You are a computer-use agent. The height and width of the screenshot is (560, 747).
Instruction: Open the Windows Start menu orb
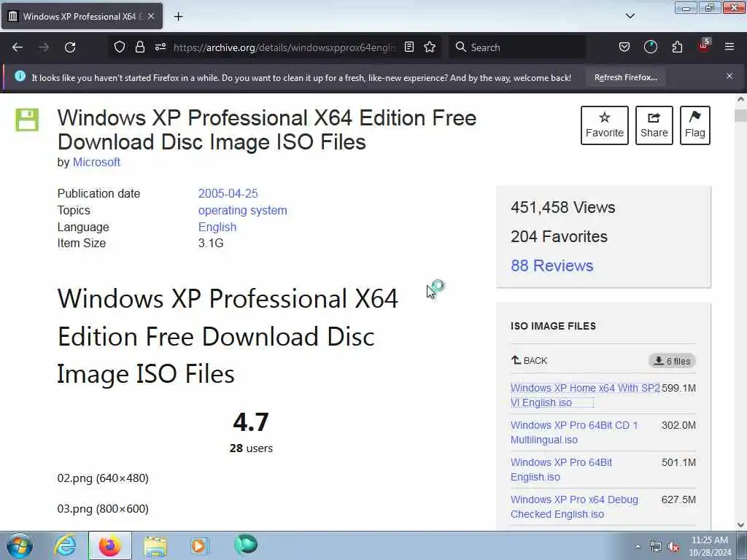20,545
